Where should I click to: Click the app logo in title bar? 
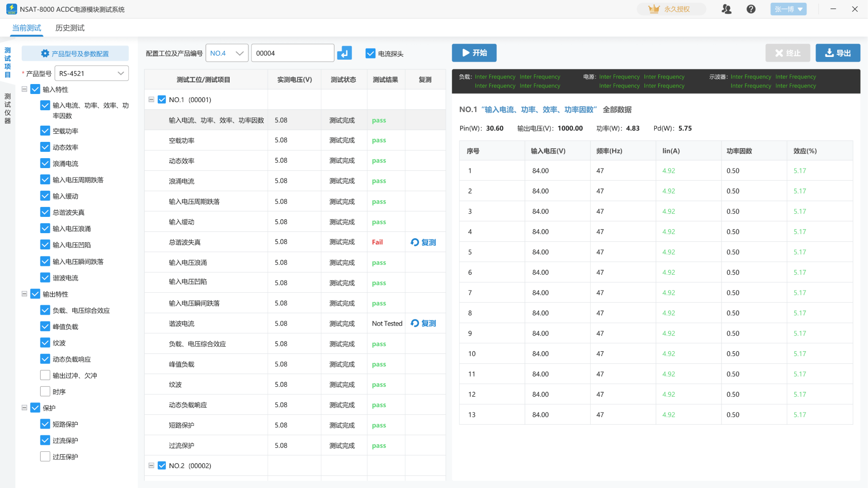click(11, 9)
